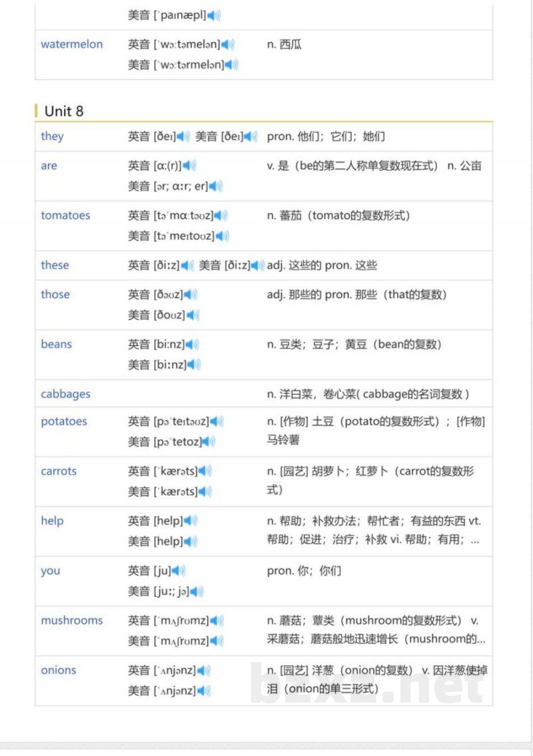
Task: Select the phonetic text [ðoʊz]
Action: (169, 315)
